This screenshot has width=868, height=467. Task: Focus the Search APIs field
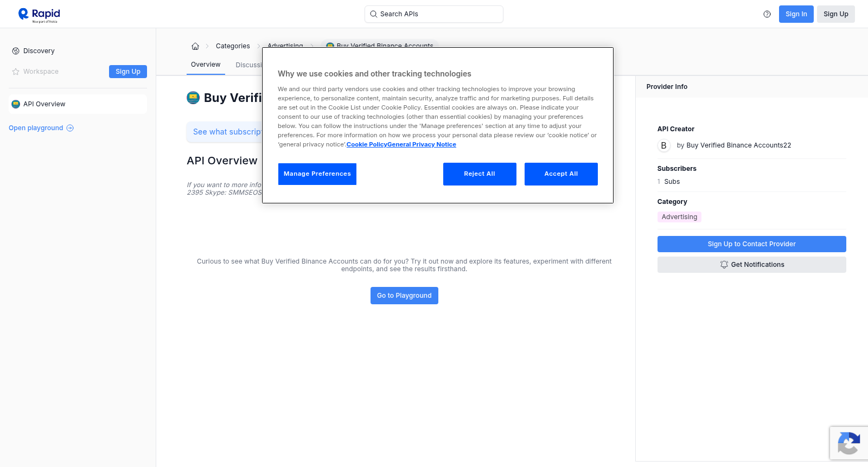coord(434,14)
